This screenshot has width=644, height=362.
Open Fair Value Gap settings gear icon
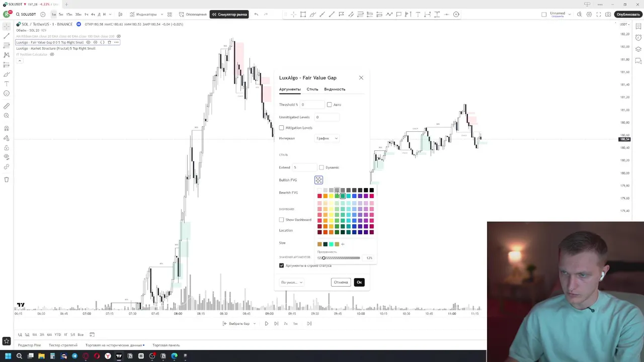95,42
